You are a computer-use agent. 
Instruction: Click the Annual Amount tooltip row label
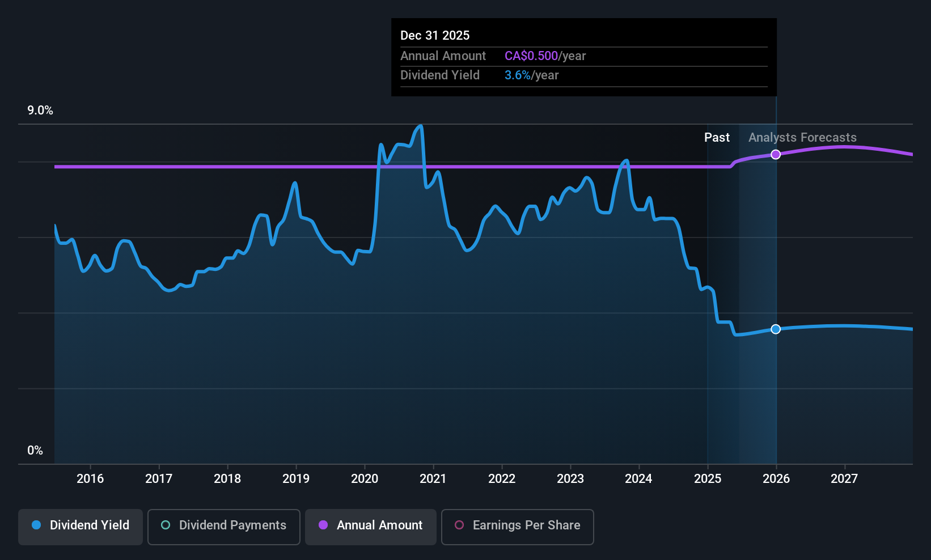(x=443, y=56)
